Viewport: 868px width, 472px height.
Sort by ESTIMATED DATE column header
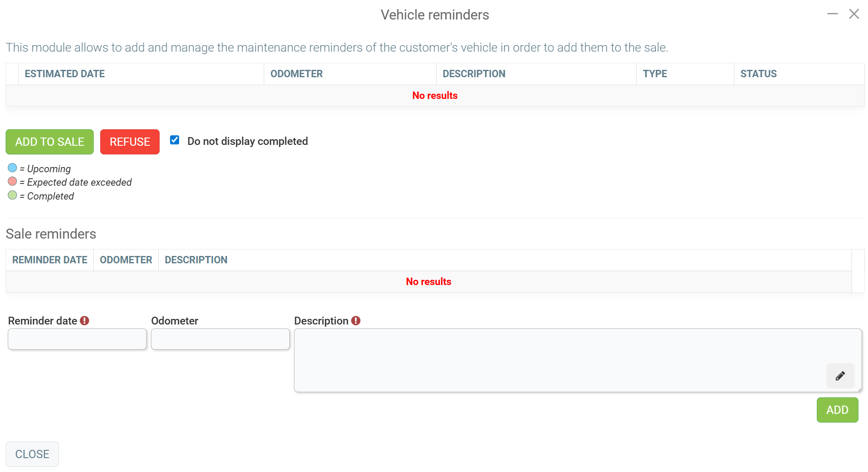coord(65,74)
